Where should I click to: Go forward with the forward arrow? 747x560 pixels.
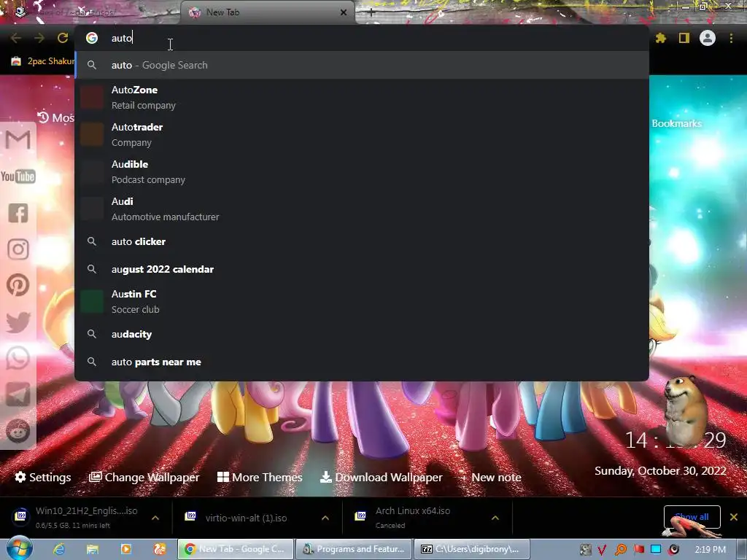click(39, 38)
